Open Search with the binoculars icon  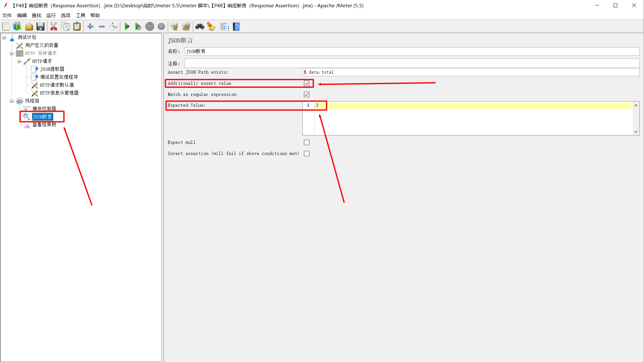click(200, 27)
